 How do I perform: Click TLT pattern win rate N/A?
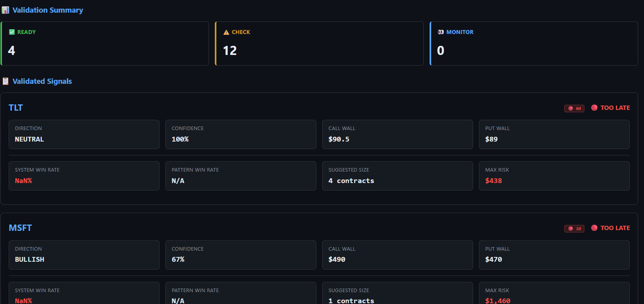(x=178, y=181)
